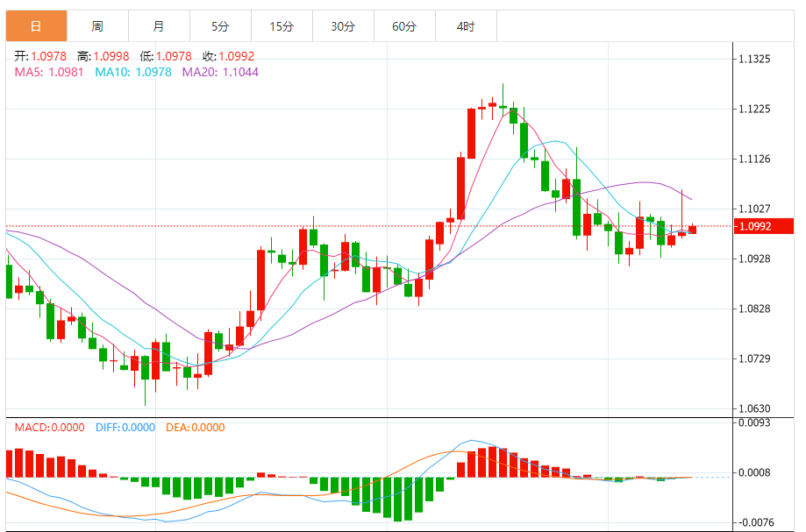Viewport: 806px width, 532px height.
Task: Click the 高:1.0998 high price
Action: click(103, 56)
